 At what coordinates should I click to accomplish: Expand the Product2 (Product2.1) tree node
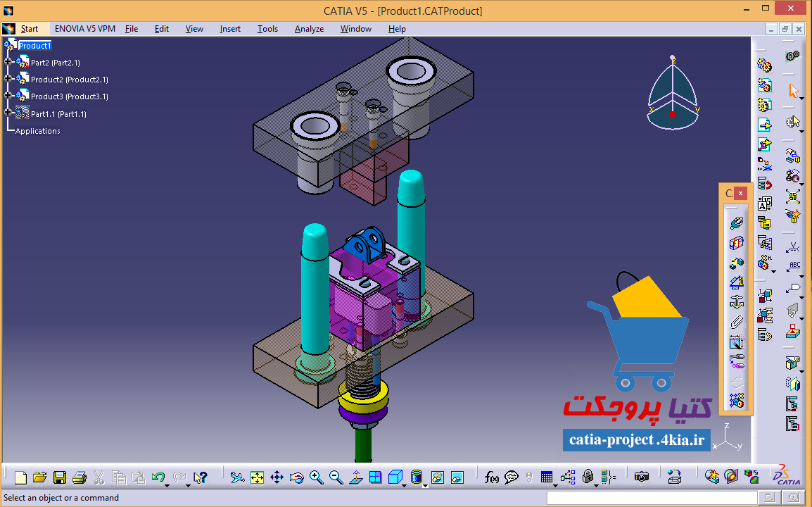click(x=8, y=79)
